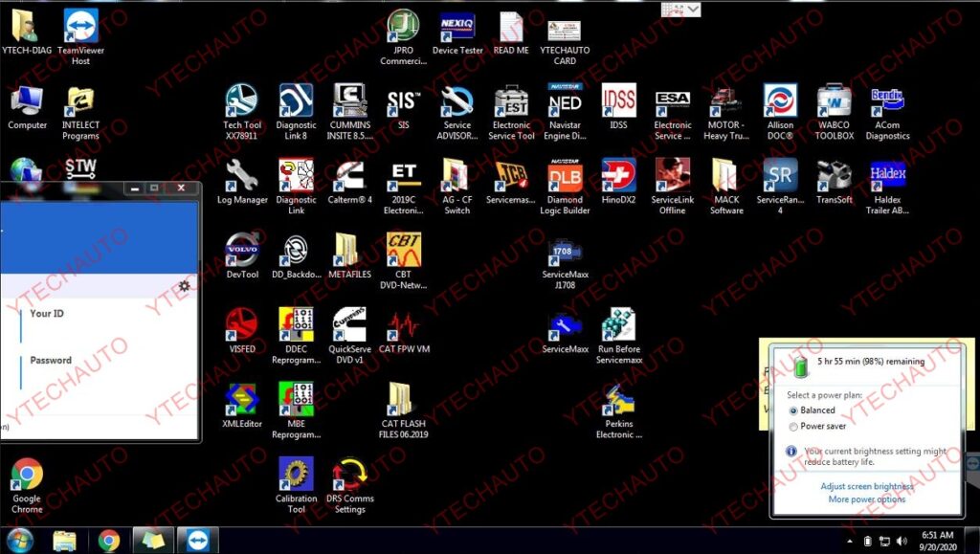Open ServiceLink Offline shortcut
The image size is (980, 554).
tap(673, 187)
